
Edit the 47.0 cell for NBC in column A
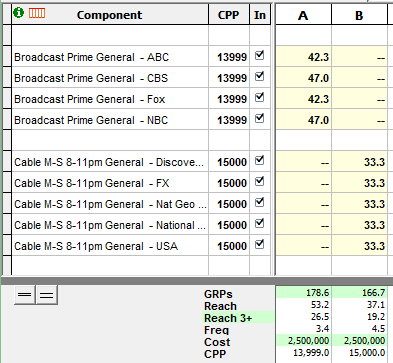303,120
